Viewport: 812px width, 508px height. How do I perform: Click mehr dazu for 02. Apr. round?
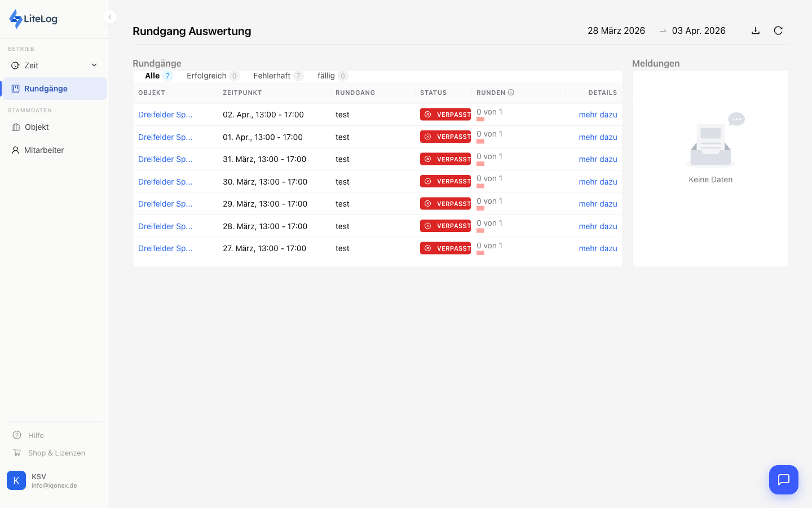tap(598, 115)
